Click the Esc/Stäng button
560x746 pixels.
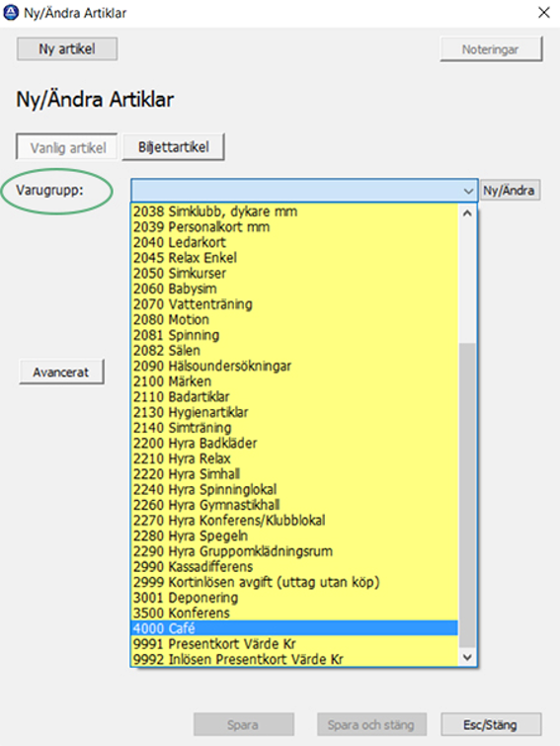click(491, 724)
